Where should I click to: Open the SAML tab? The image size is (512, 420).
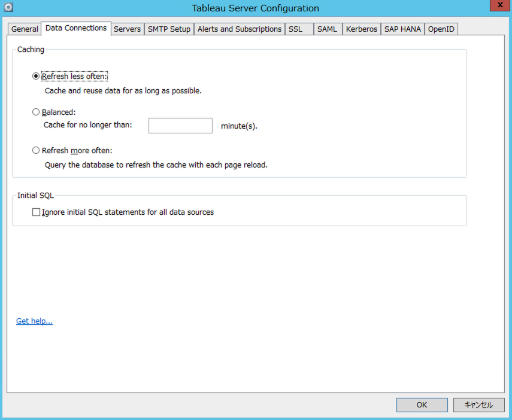[x=327, y=29]
